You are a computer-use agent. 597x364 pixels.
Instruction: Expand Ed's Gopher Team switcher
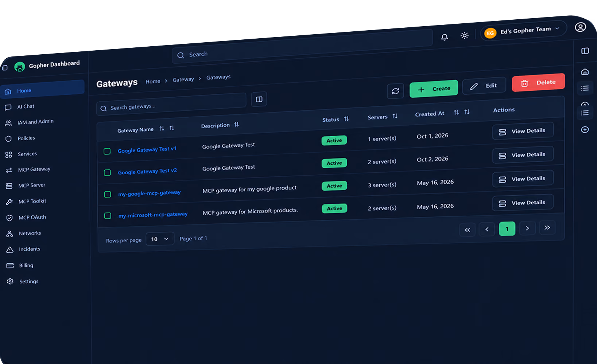[523, 31]
